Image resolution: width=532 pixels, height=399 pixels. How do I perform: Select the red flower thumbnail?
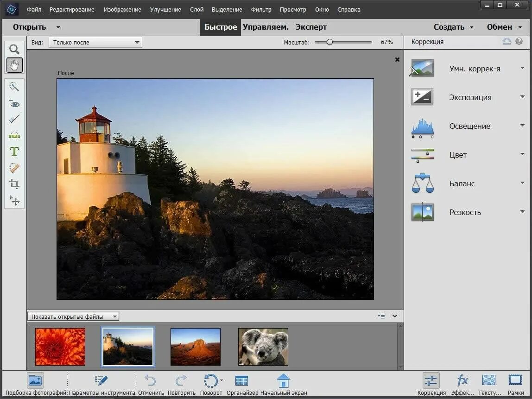click(60, 347)
